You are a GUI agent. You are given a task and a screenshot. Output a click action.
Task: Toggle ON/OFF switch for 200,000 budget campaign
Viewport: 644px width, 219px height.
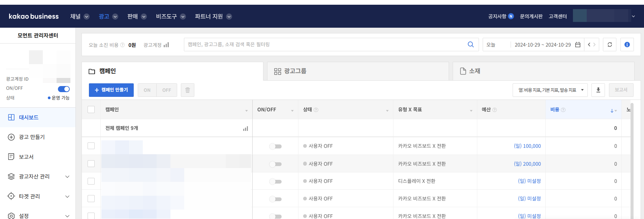(275, 164)
